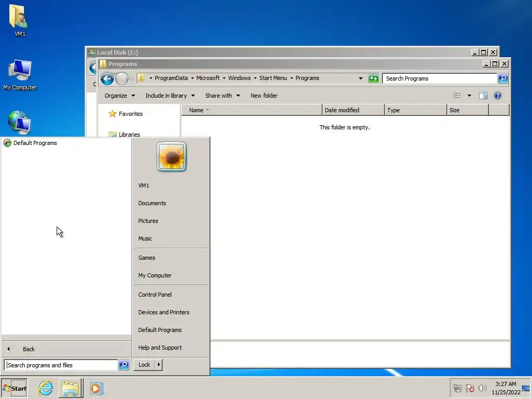This screenshot has width=532, height=399.
Task: Sort by Type column header
Action: point(416,110)
